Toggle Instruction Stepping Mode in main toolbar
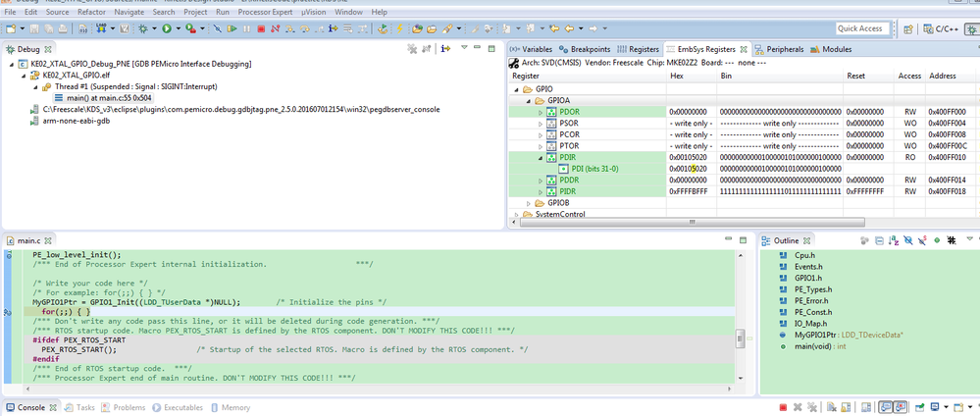 tap(334, 28)
